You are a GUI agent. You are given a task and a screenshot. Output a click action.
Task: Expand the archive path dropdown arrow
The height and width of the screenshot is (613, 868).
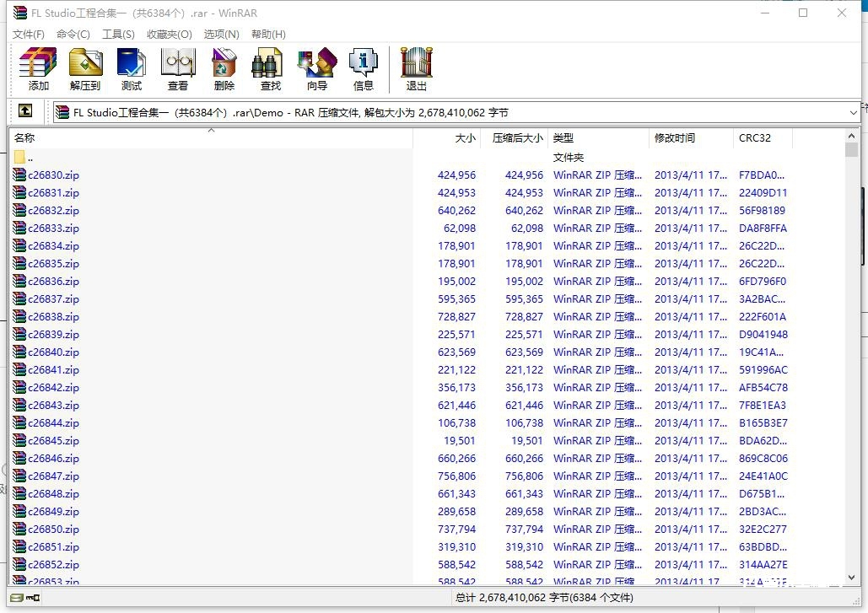coord(853,112)
